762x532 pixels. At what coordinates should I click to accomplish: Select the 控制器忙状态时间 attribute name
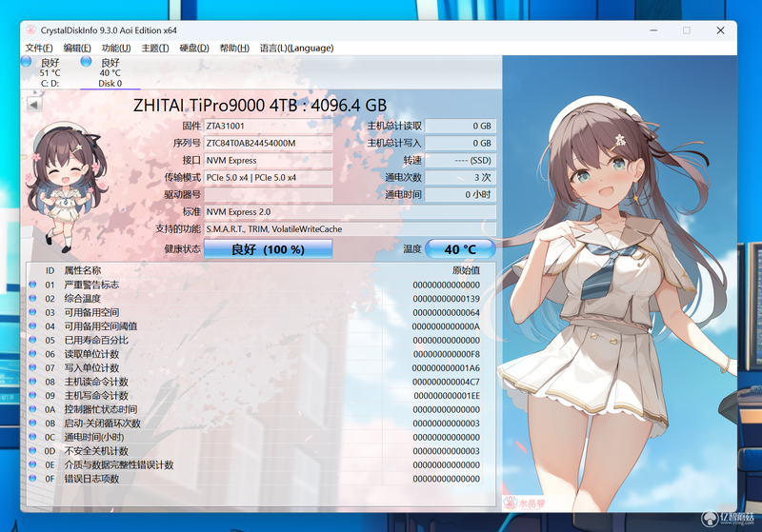pyautogui.click(x=101, y=409)
